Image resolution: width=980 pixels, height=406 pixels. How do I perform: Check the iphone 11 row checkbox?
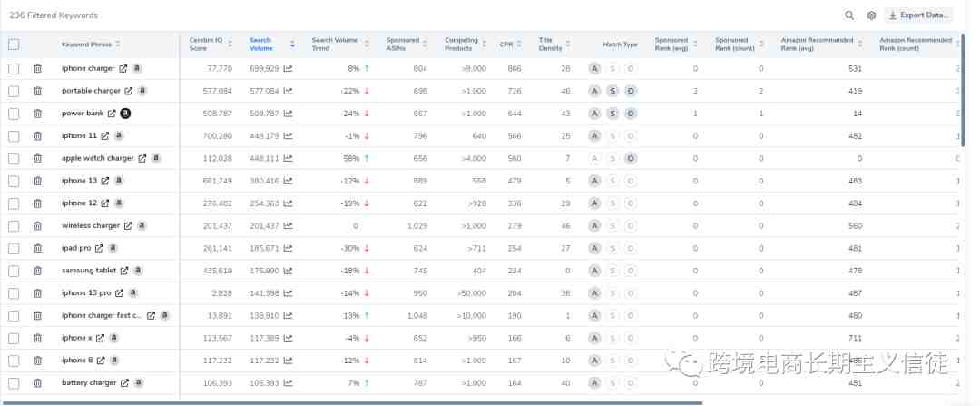14,136
